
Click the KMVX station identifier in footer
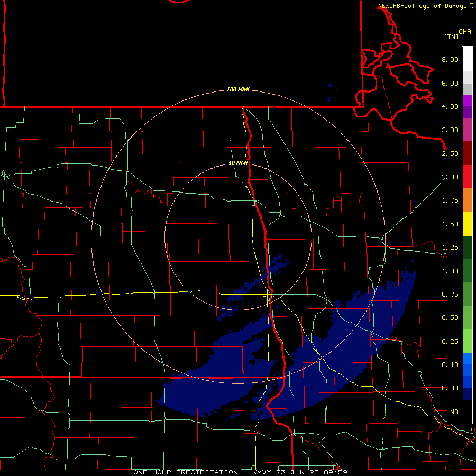pyautogui.click(x=262, y=472)
